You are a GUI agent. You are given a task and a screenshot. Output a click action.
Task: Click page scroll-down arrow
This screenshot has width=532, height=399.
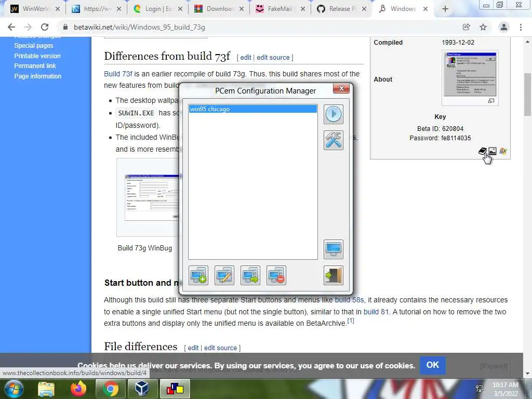[528, 374]
